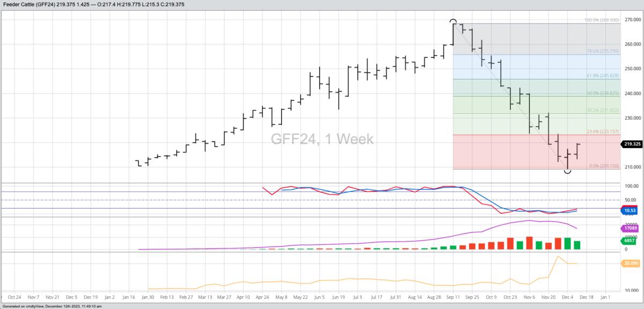Click the orange 20.090 indicator tag
Image resolution: width=644 pixels, height=309 pixels.
(x=632, y=263)
